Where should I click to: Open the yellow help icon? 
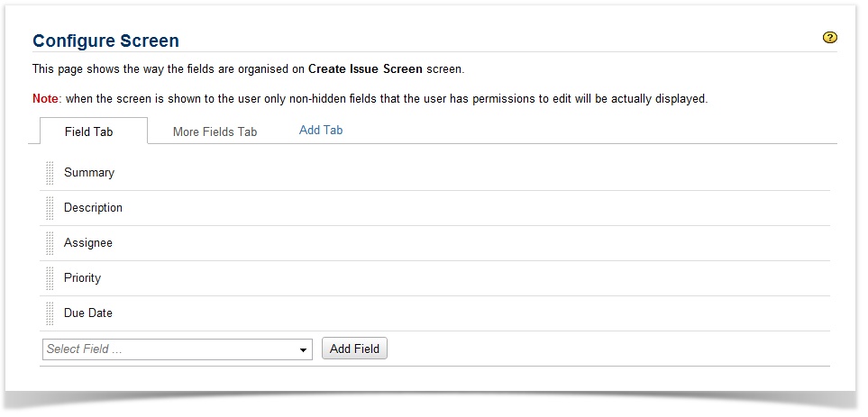[x=830, y=38]
